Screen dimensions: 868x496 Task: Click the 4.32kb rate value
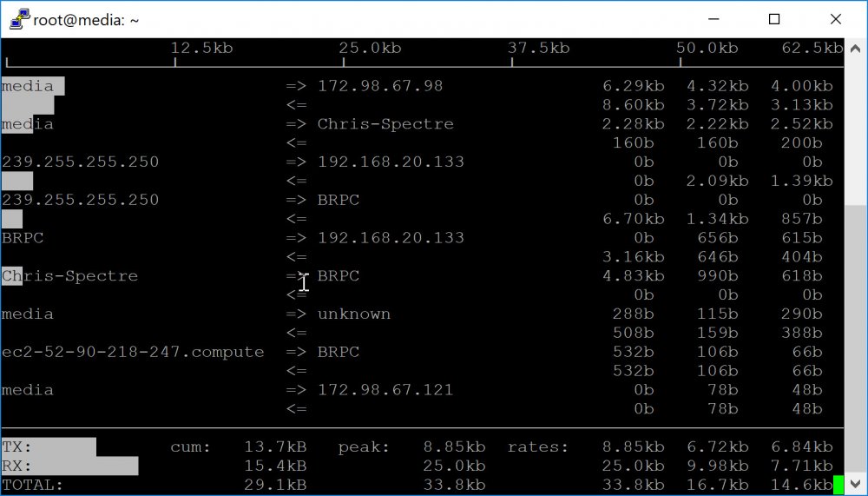pos(718,86)
